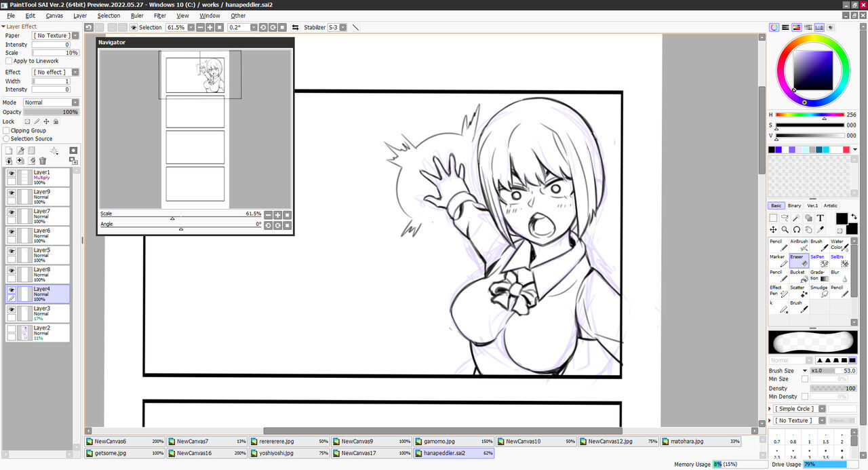The image size is (868, 470).
Task: Choose the magic wand selection tool
Action: coord(797,218)
